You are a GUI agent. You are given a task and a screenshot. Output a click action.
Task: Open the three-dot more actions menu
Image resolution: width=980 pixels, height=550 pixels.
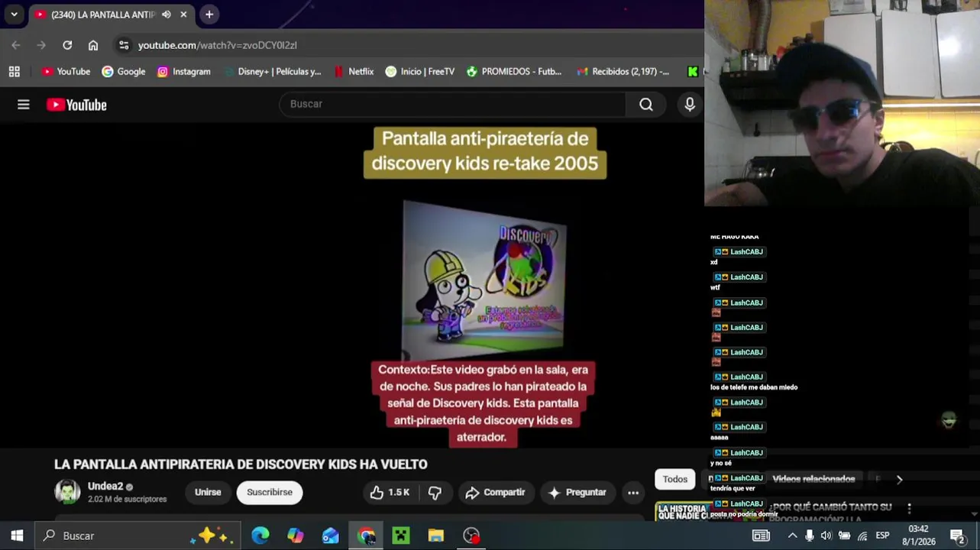pos(633,493)
